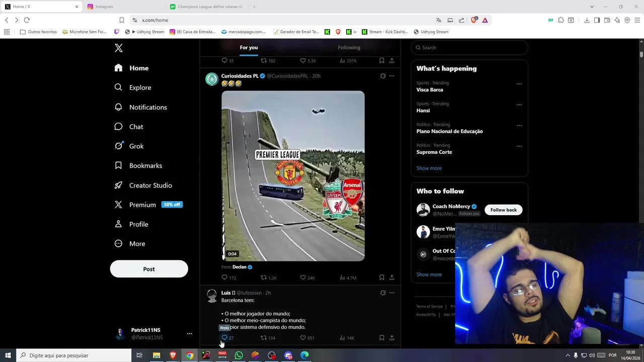
Task: Play the Premier League video
Action: [293, 176]
